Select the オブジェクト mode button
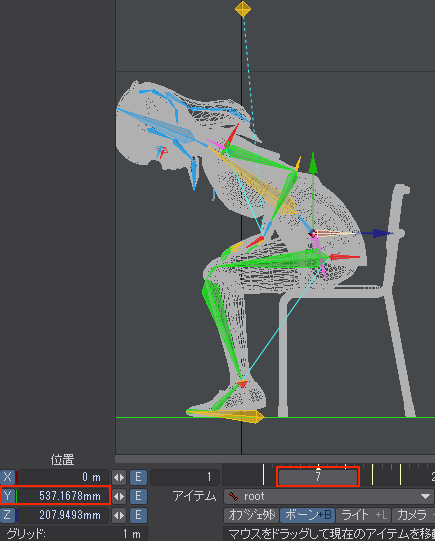 click(x=251, y=515)
